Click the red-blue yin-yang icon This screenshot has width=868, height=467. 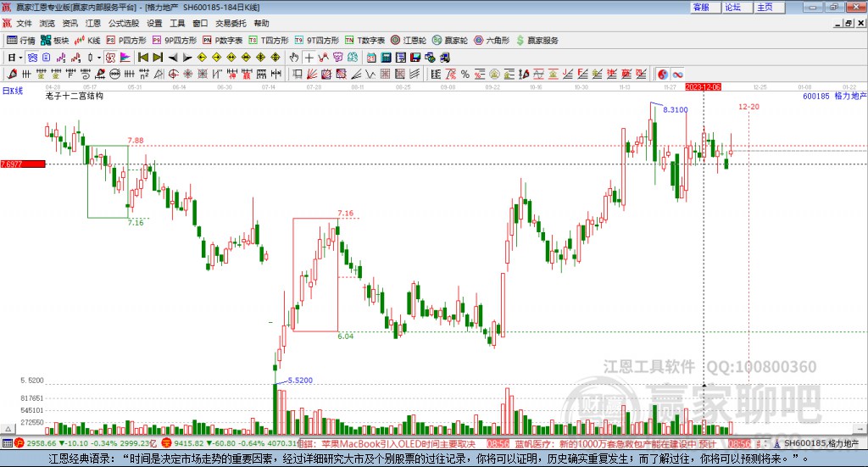[x=663, y=74]
